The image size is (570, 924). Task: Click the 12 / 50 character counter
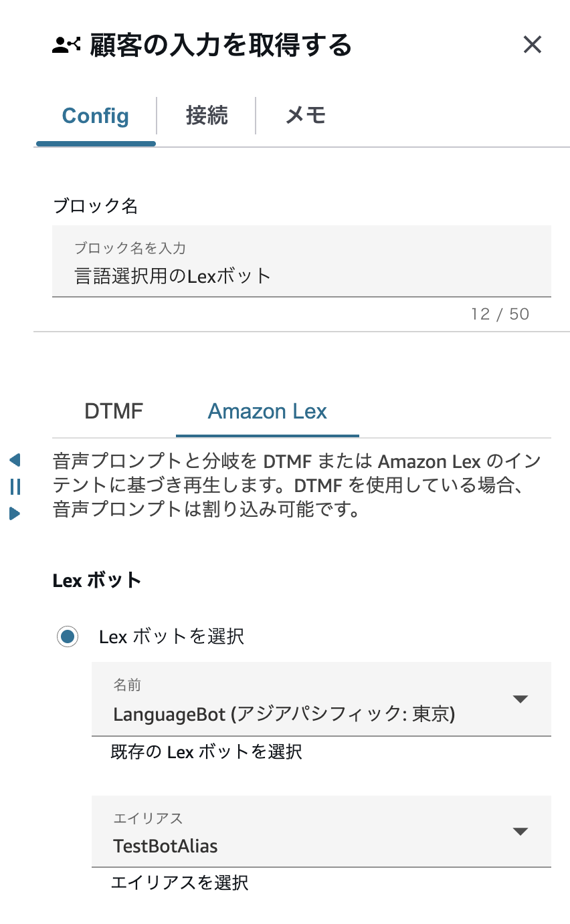coord(500,314)
